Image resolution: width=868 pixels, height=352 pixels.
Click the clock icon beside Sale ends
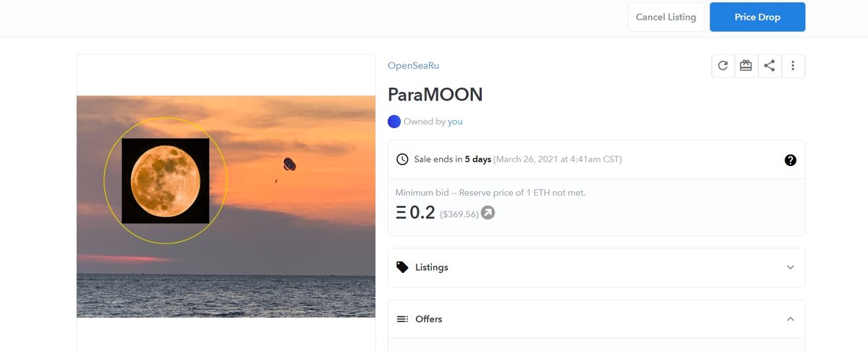pos(402,159)
